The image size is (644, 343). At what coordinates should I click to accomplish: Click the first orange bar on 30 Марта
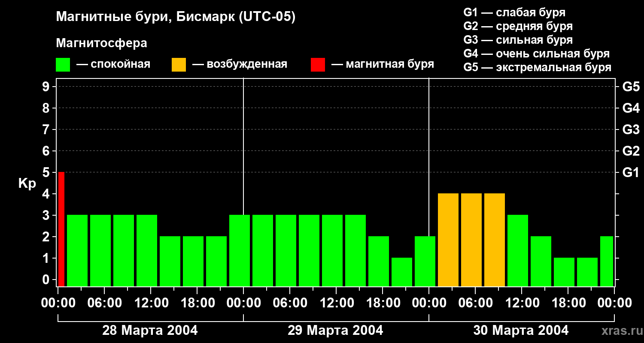point(448,240)
